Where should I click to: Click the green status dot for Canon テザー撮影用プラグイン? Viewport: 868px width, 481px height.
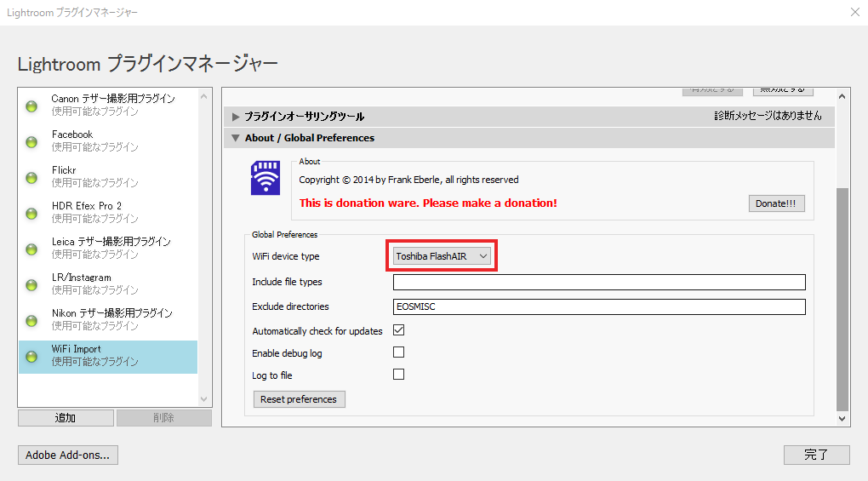31,106
